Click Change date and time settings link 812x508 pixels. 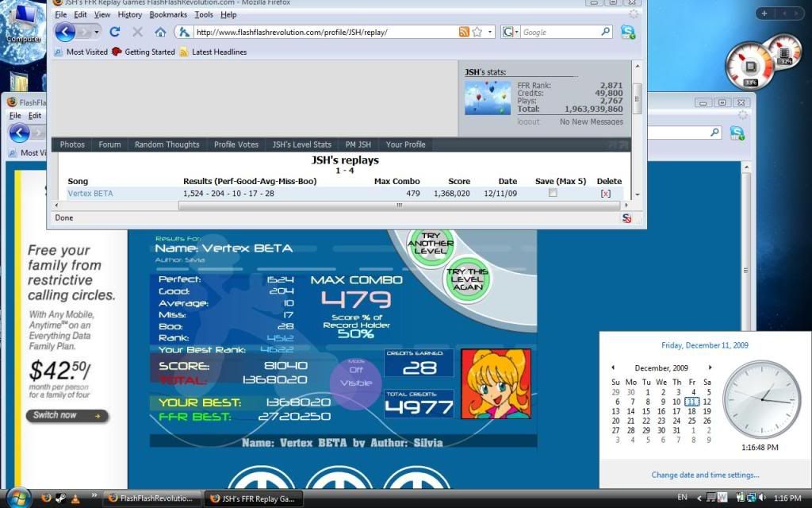tap(705, 475)
